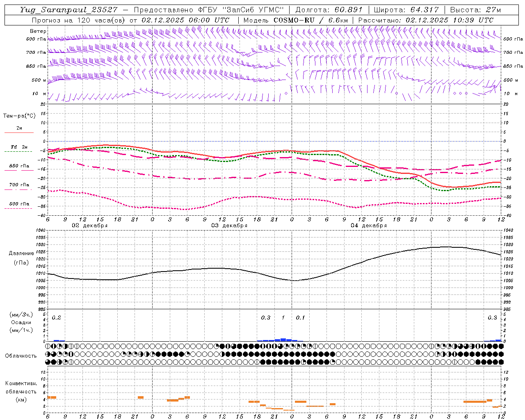This screenshot has width=525, height=420.
Task: Click the '500 м' wind level label on left axis
Action: (39, 80)
